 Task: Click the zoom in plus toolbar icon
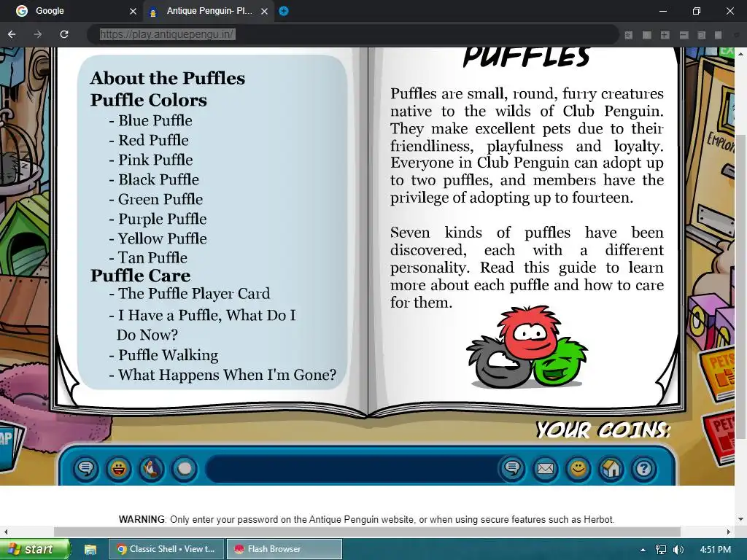(x=665, y=35)
